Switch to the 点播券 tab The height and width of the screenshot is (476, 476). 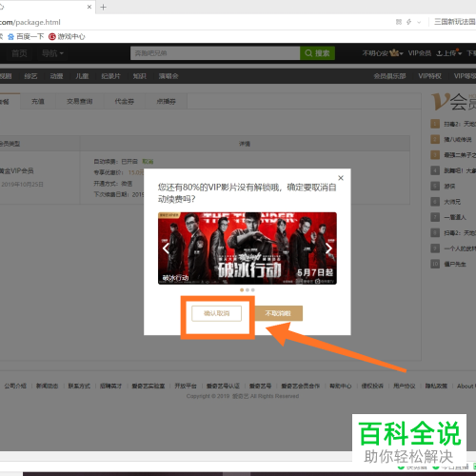click(x=167, y=101)
